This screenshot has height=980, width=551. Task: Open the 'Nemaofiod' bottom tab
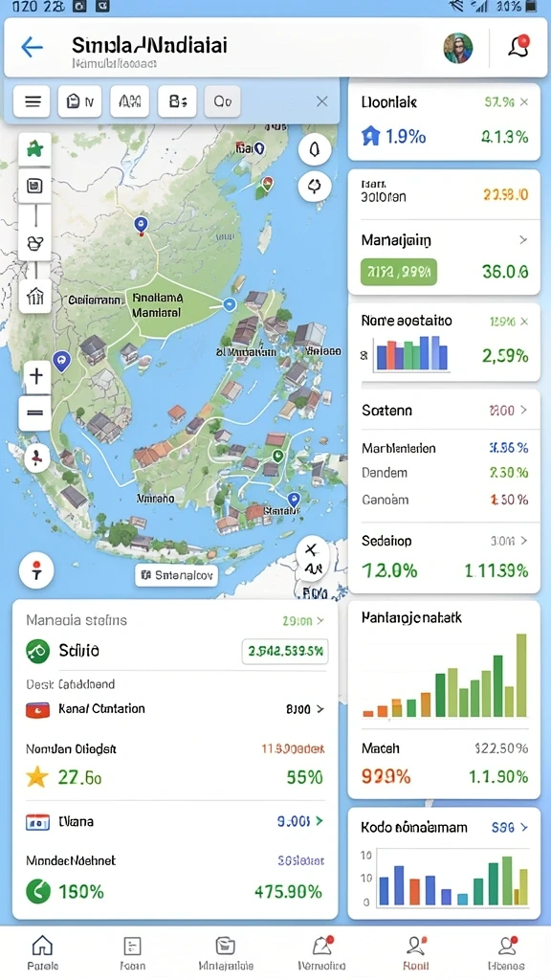click(322, 953)
